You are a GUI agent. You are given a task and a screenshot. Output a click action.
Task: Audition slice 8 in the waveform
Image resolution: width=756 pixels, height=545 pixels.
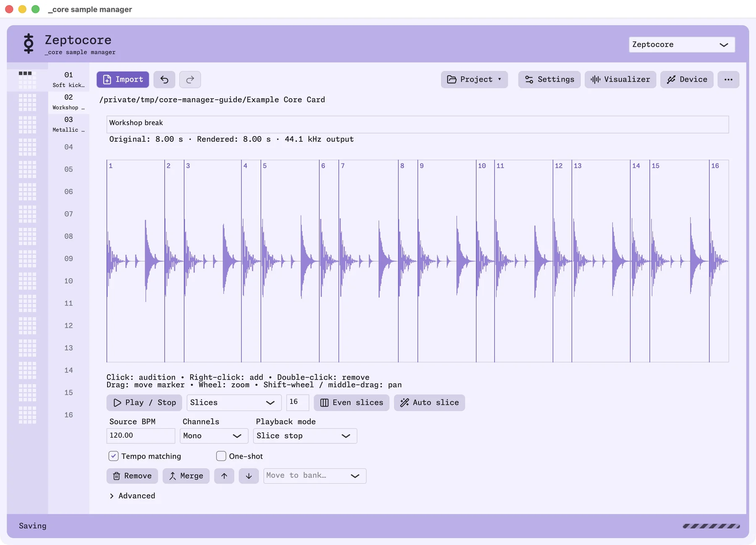coord(408,260)
